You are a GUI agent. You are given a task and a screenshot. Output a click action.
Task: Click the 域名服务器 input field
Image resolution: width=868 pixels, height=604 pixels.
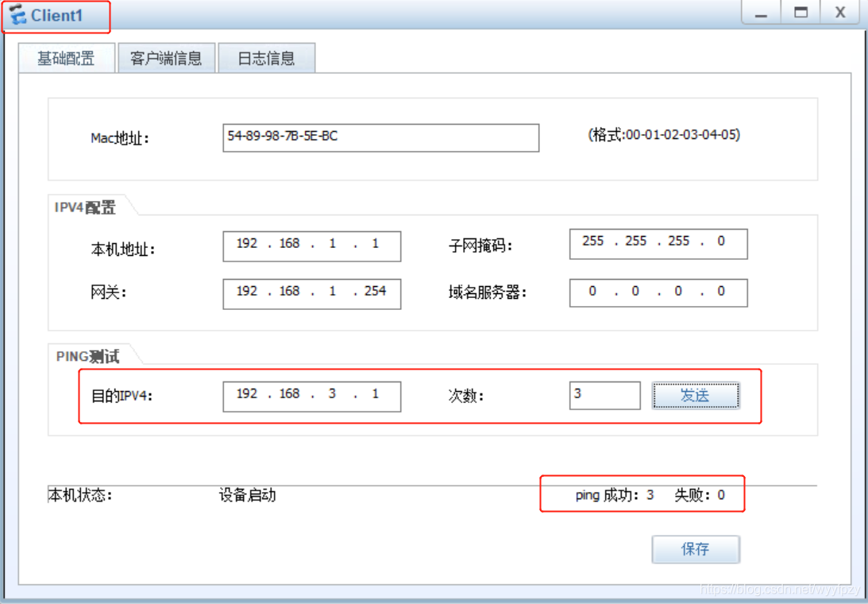pyautogui.click(x=658, y=292)
